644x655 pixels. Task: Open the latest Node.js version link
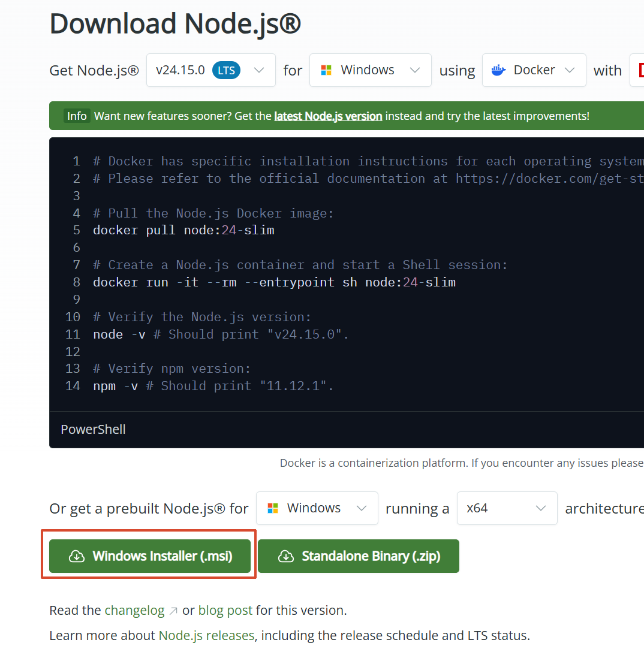(x=328, y=116)
